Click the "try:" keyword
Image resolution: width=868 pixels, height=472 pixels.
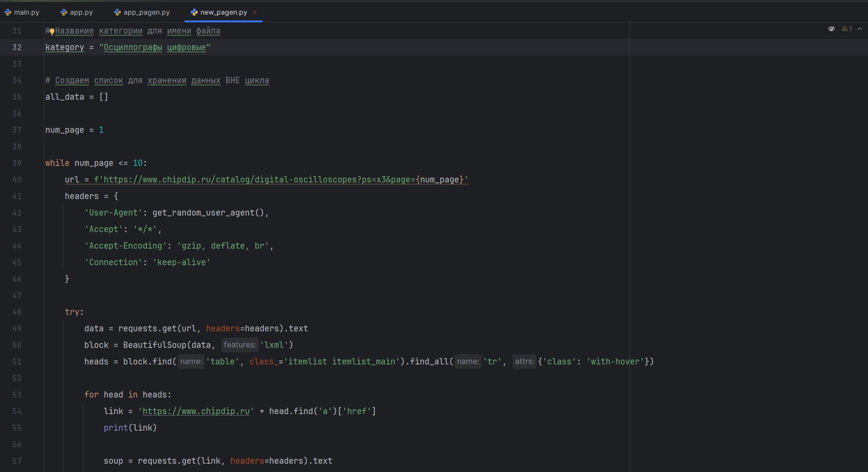(x=74, y=312)
